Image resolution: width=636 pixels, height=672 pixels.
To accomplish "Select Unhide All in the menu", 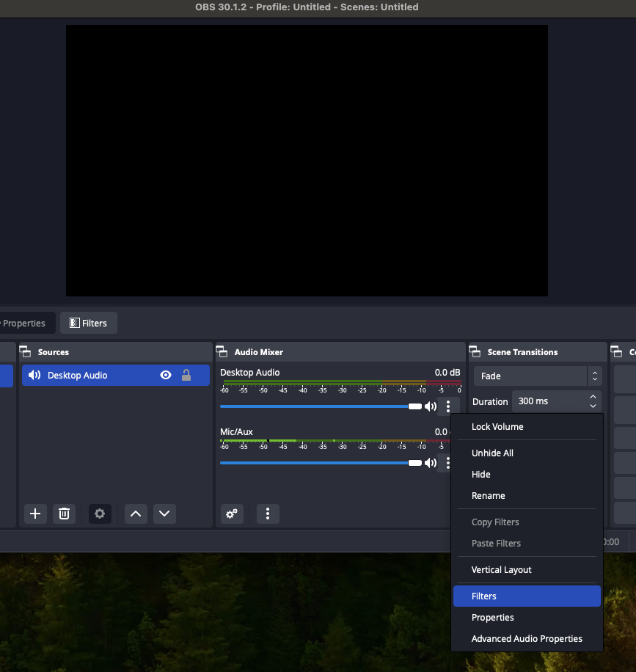I will tap(492, 453).
